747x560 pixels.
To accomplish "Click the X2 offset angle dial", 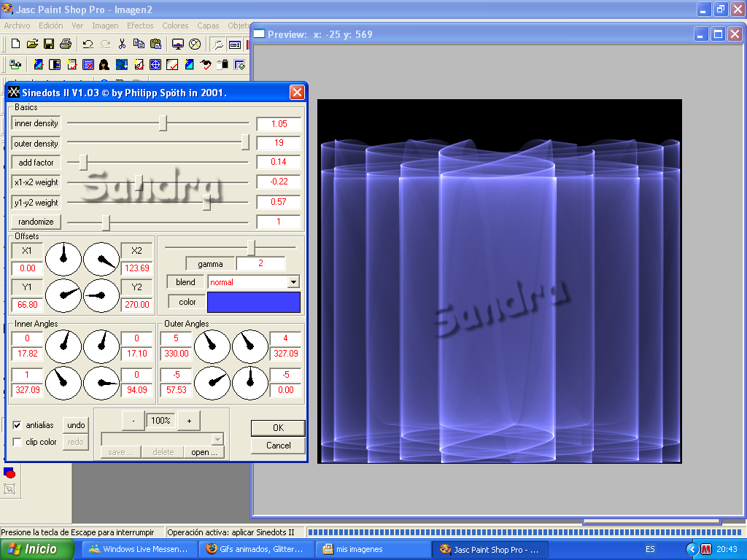I will 101,259.
